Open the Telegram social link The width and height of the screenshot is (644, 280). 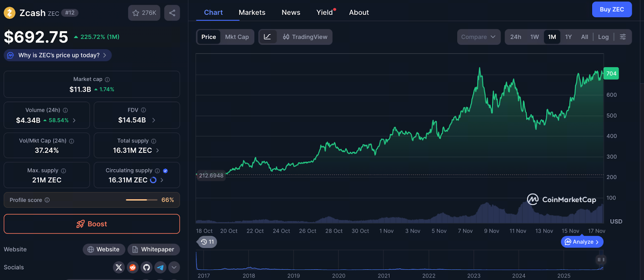coord(160,267)
